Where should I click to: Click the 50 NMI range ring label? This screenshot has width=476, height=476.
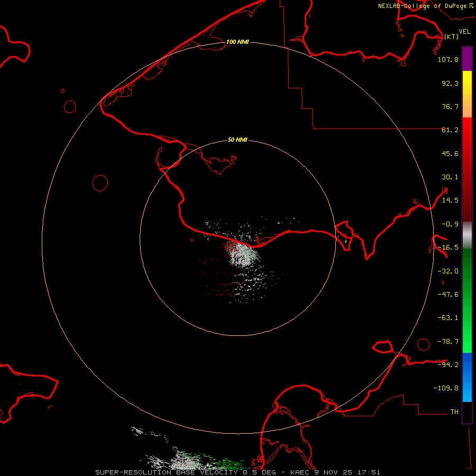tap(237, 140)
